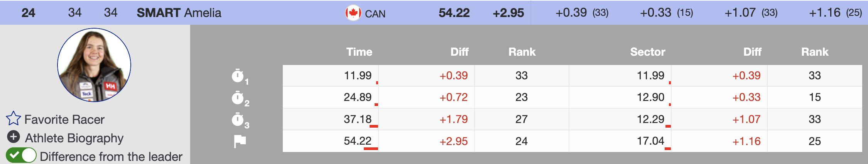Image resolution: width=868 pixels, height=164 pixels.
Task: Click the Time column header
Action: point(359,52)
